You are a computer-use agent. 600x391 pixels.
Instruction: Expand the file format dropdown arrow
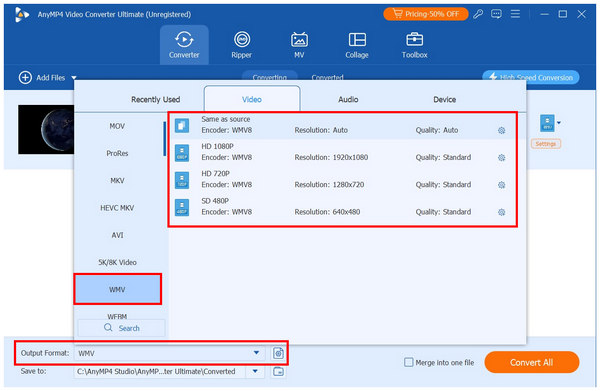pos(559,123)
